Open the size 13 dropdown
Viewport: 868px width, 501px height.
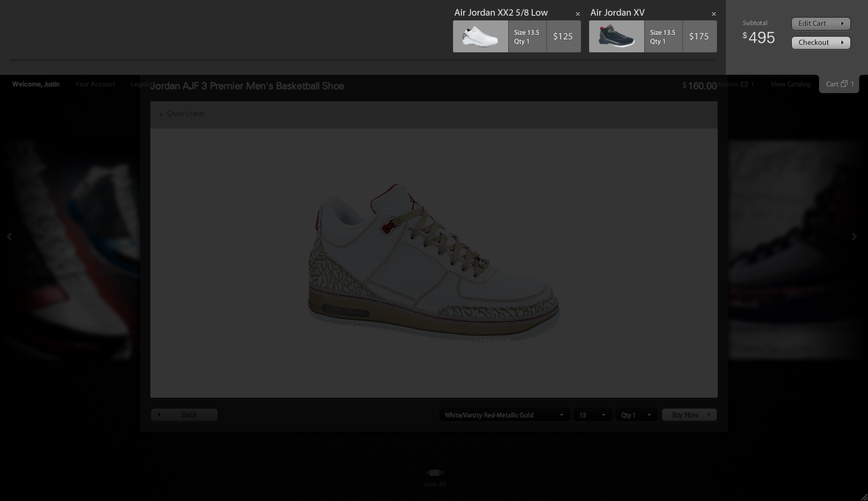tap(592, 415)
